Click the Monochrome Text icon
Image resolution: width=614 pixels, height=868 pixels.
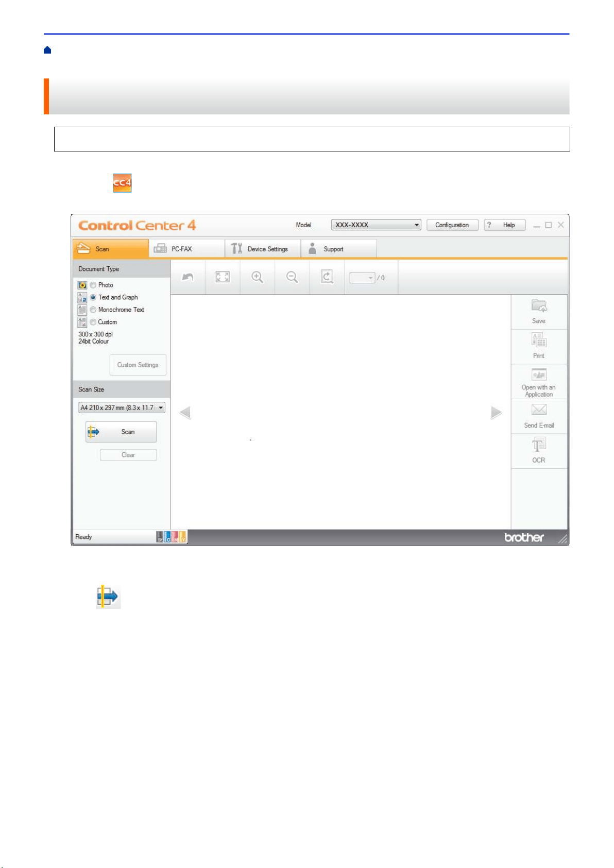pos(82,310)
